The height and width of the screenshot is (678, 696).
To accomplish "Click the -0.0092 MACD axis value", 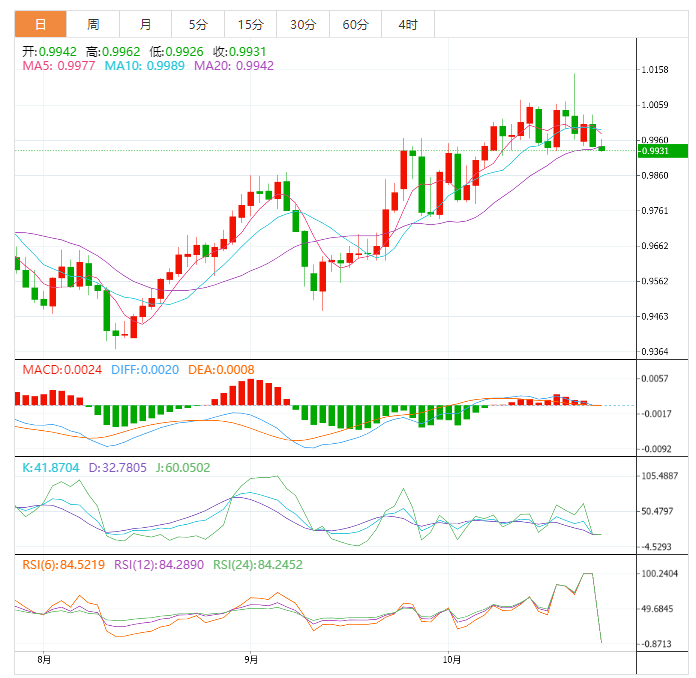I will tap(655, 449).
